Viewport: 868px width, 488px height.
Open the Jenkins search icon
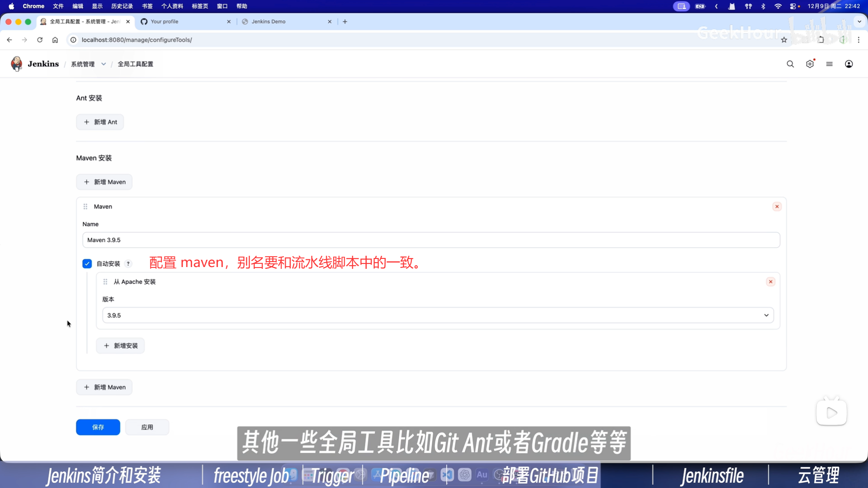[x=790, y=64]
